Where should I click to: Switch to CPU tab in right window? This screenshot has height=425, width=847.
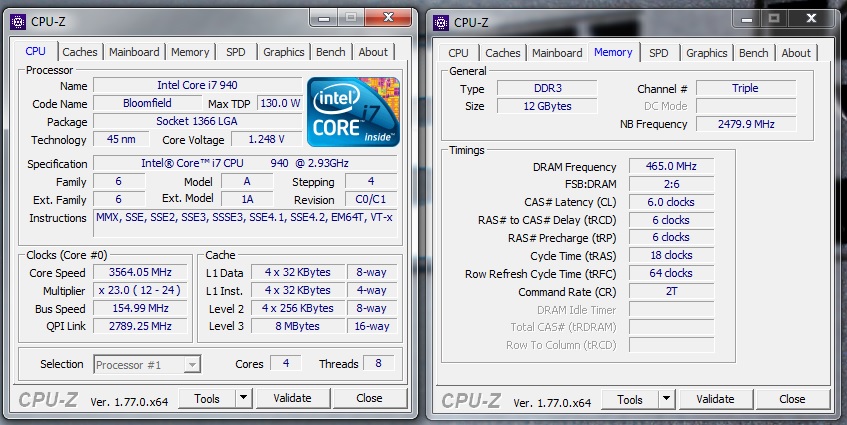pyautogui.click(x=458, y=53)
